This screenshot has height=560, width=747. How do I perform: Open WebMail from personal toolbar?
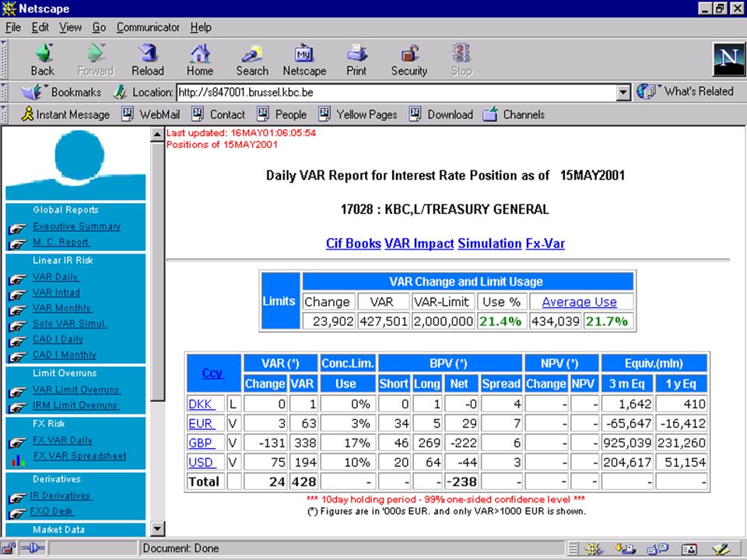coord(151,115)
